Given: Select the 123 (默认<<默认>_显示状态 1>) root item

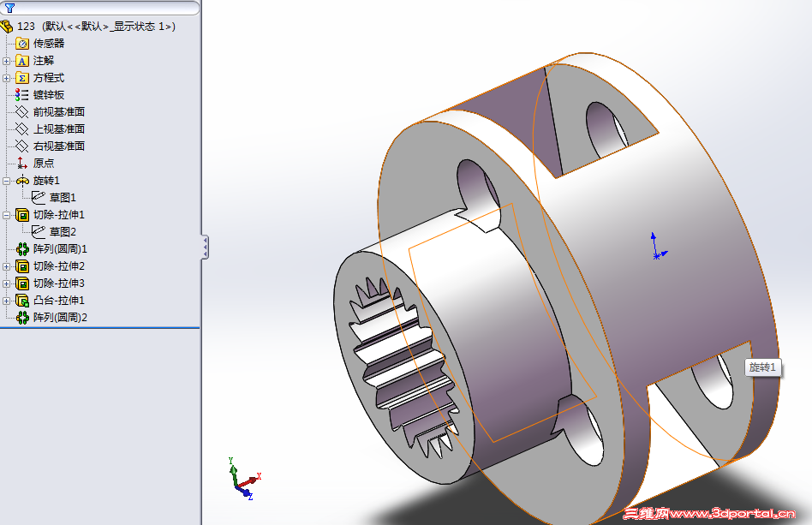Looking at the screenshot, I should (96, 26).
